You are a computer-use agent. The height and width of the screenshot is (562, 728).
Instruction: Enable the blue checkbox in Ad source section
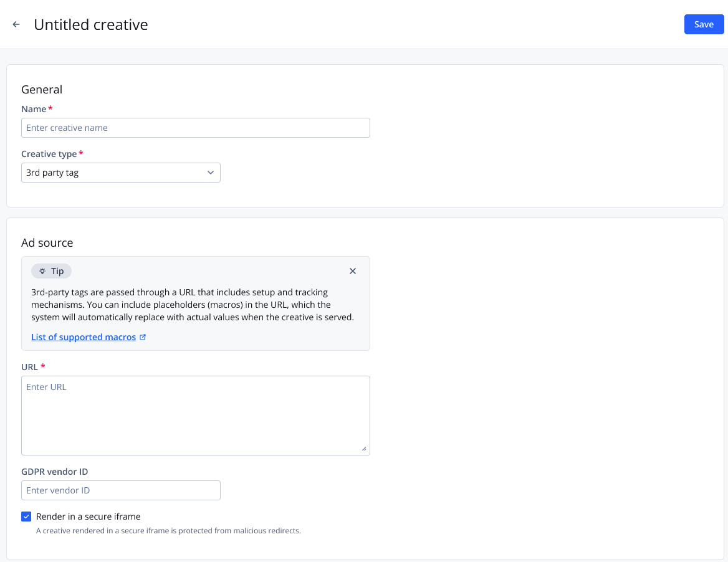(x=26, y=517)
